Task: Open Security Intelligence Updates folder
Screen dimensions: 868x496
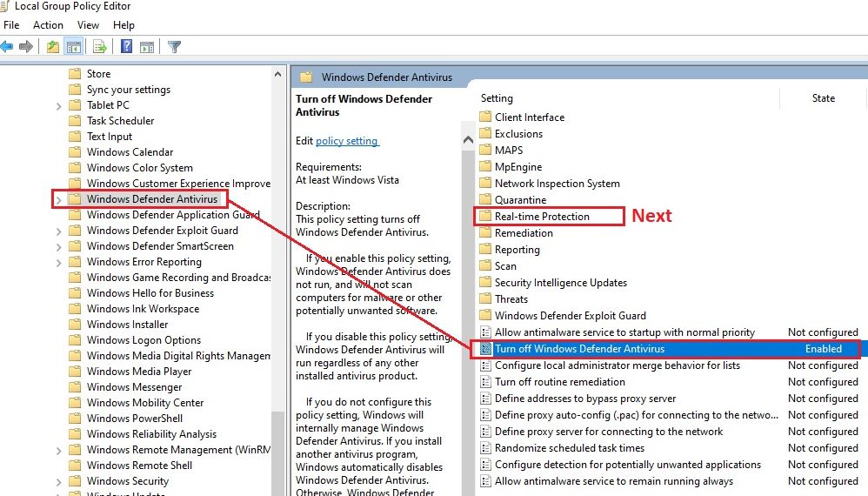Action: (x=561, y=282)
